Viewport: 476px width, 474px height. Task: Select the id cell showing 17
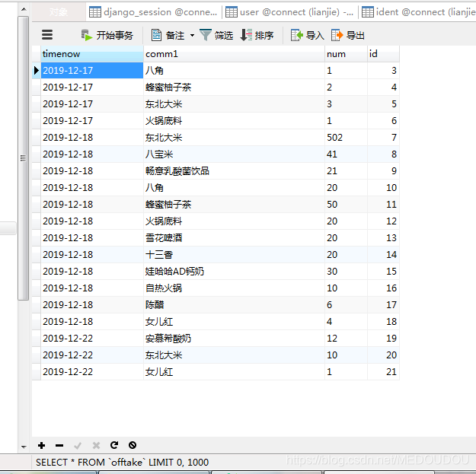point(383,305)
